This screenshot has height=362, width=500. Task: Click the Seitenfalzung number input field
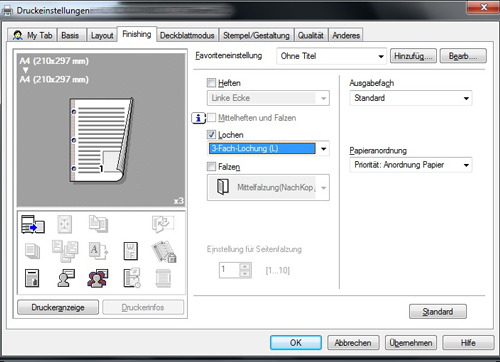(x=230, y=270)
